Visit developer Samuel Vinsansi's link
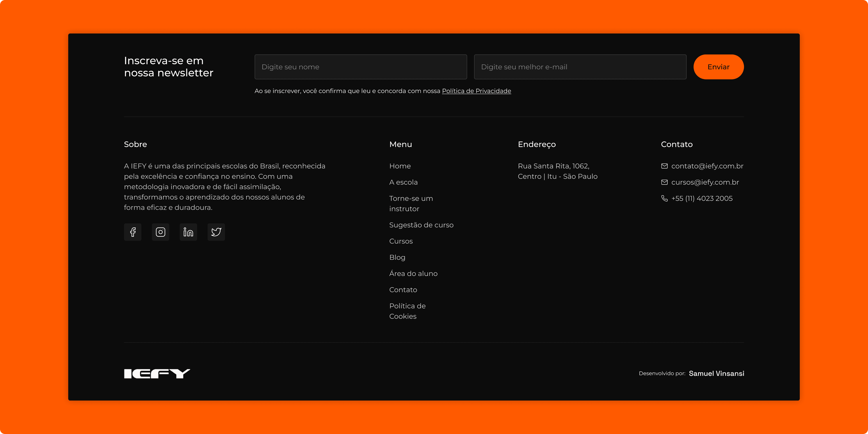Screen dimensions: 868x434 pyautogui.click(x=716, y=373)
